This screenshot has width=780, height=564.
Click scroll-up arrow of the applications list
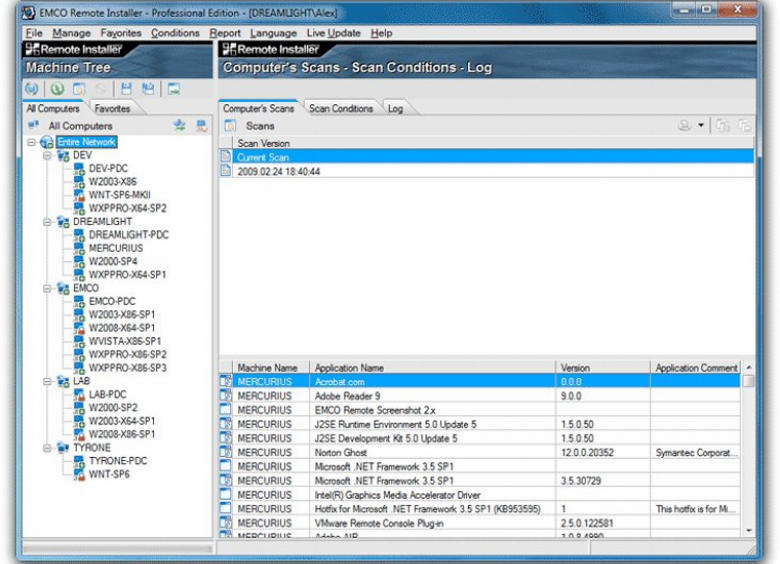749,367
